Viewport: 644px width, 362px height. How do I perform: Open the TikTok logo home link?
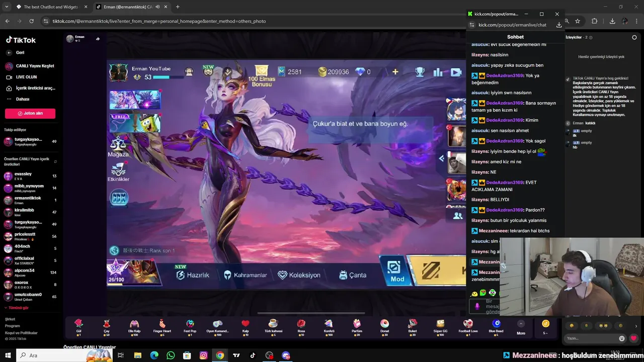21,40
